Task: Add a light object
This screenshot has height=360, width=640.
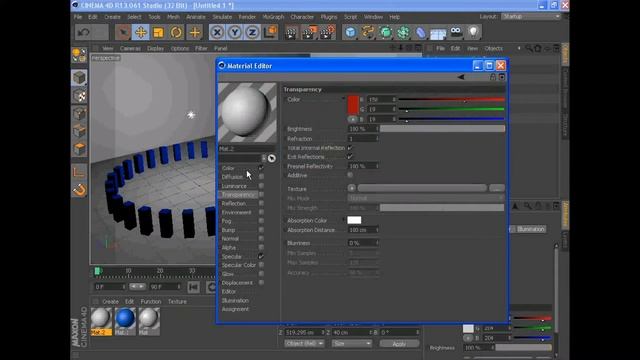Action: tap(473, 32)
